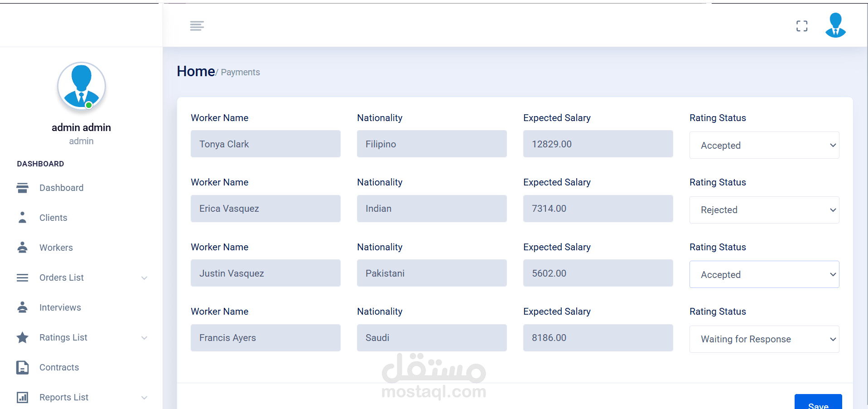
Task: Click the 8186.00 expected salary field
Action: (x=598, y=338)
